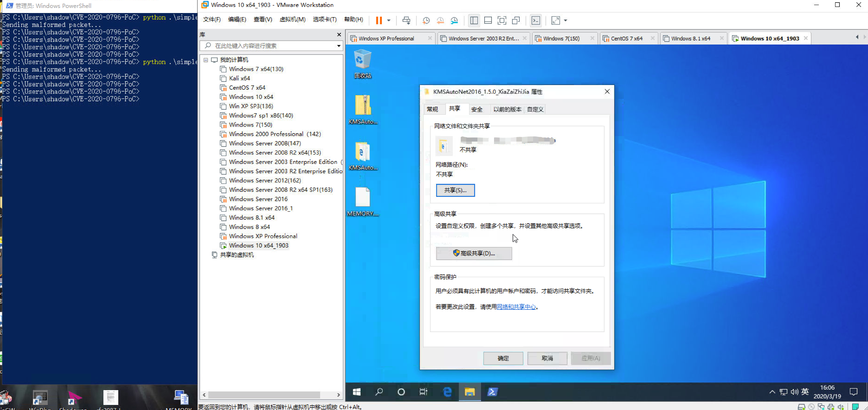
Task: Click 确定 in the properties dialog
Action: [x=503, y=358]
